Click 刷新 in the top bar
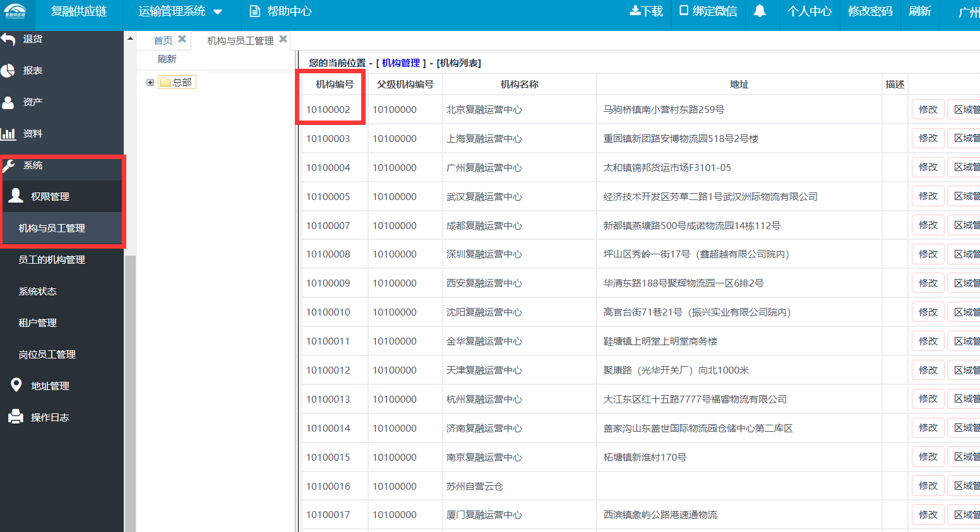This screenshot has height=532, width=980. pyautogui.click(x=920, y=11)
